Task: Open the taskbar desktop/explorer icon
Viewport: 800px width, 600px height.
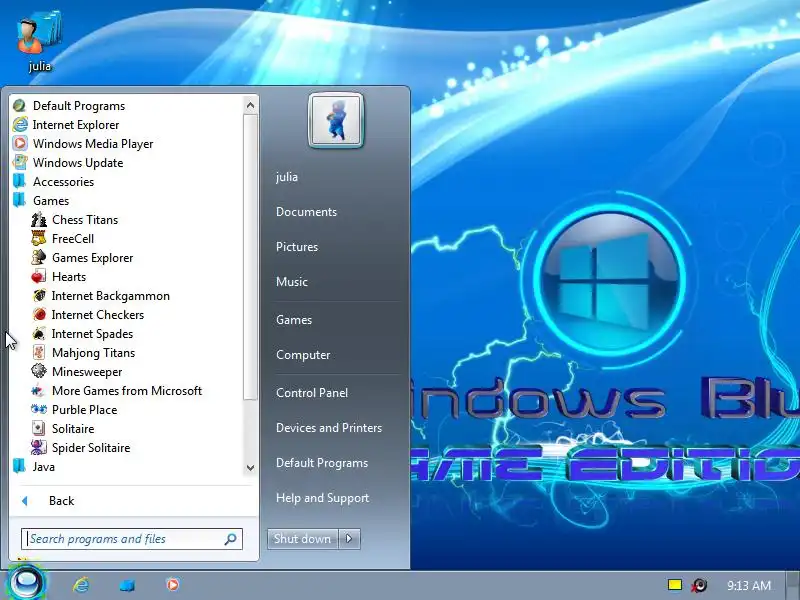Action: pyautogui.click(x=127, y=585)
